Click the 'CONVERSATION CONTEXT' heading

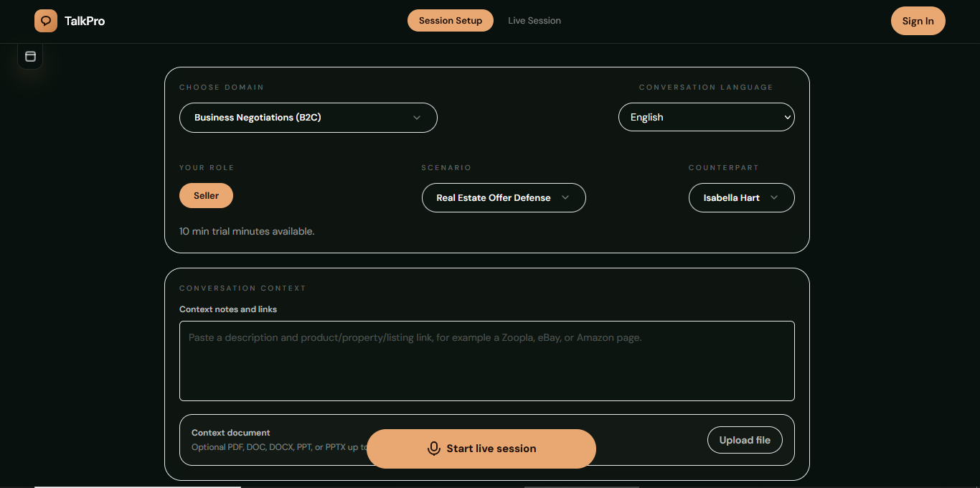point(242,288)
